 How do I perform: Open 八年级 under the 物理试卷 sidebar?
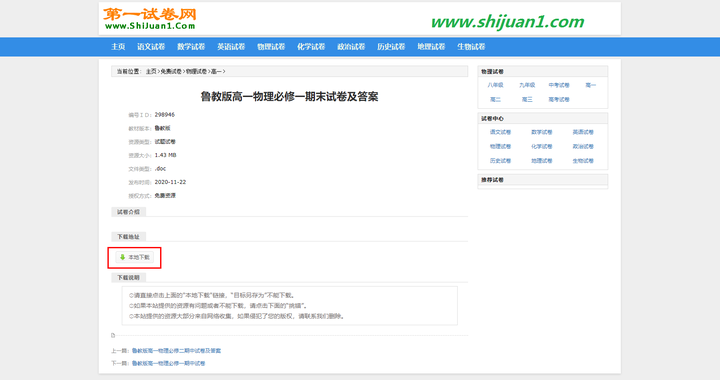click(495, 85)
